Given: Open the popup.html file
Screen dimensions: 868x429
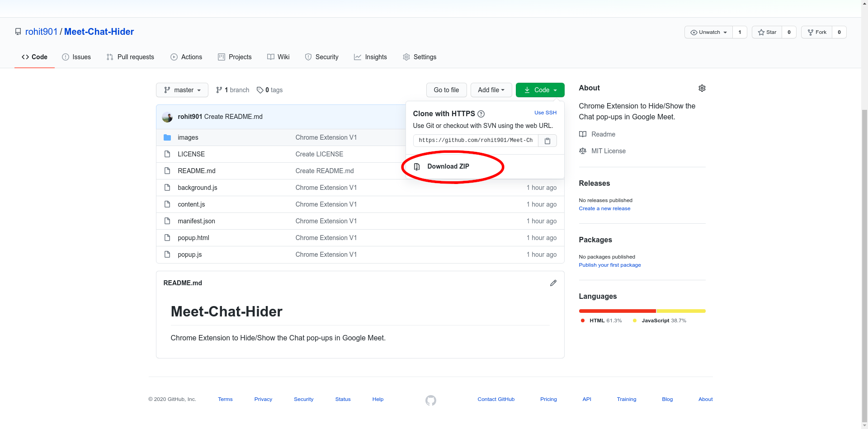Looking at the screenshot, I should [x=193, y=238].
